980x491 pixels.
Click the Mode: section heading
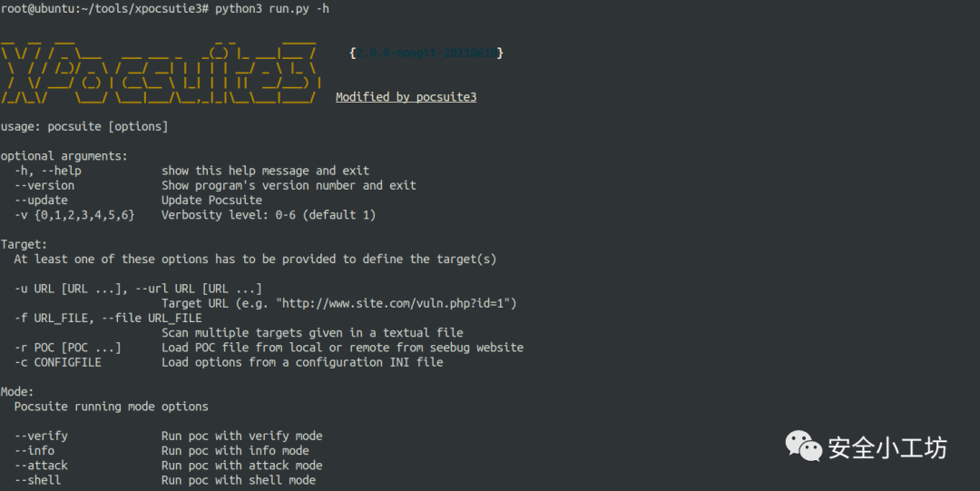coord(17,392)
